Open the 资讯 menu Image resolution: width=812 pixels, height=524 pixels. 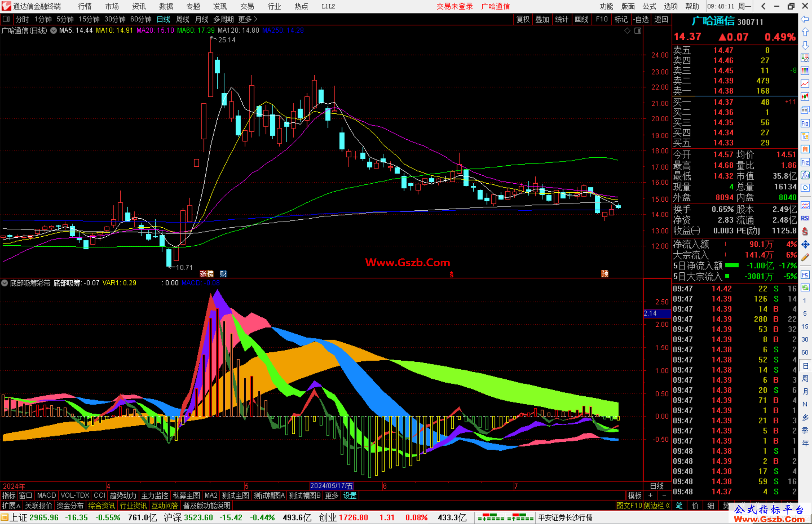click(139, 6)
